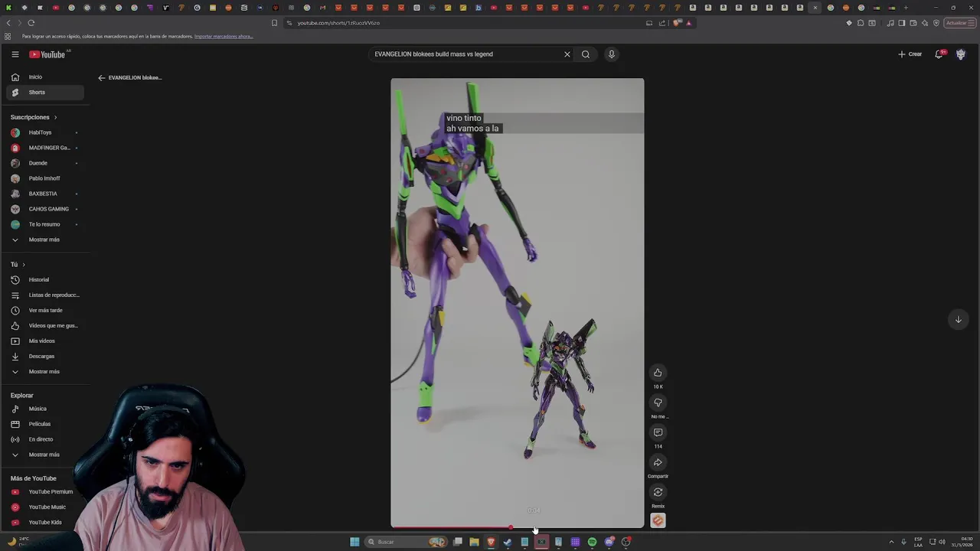Image resolution: width=980 pixels, height=551 pixels.
Task: Open File Explorer from the taskbar
Action: coord(474,542)
